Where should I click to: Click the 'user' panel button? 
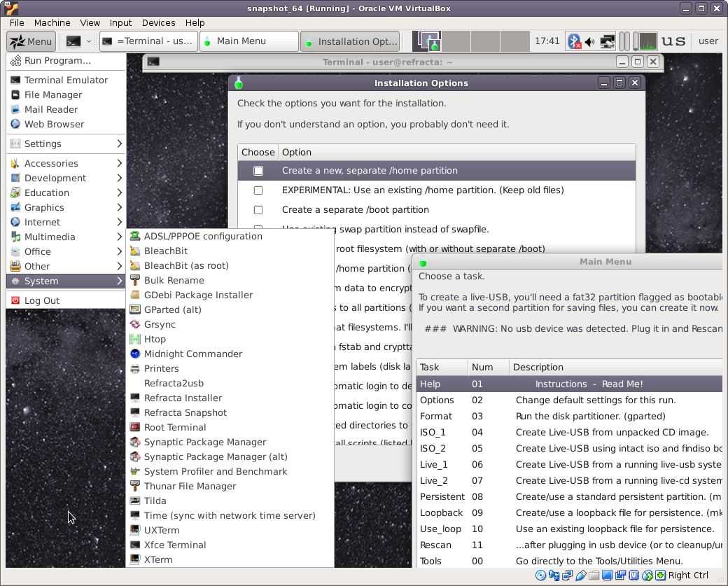coord(708,41)
